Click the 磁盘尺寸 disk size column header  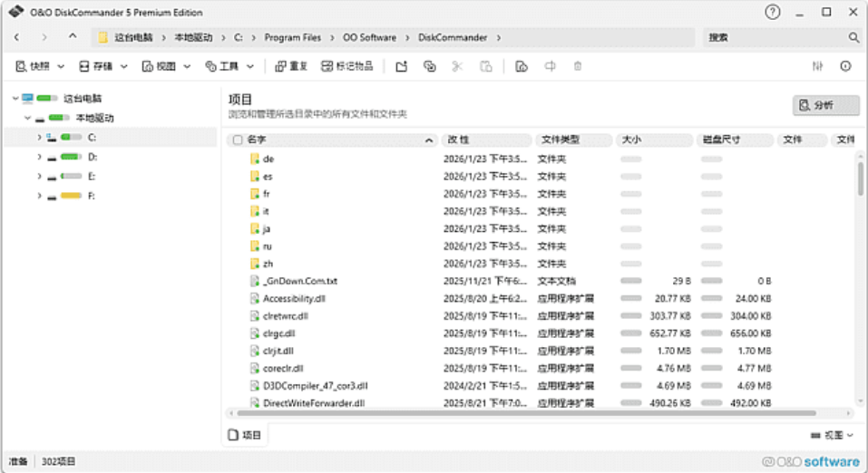pos(735,140)
